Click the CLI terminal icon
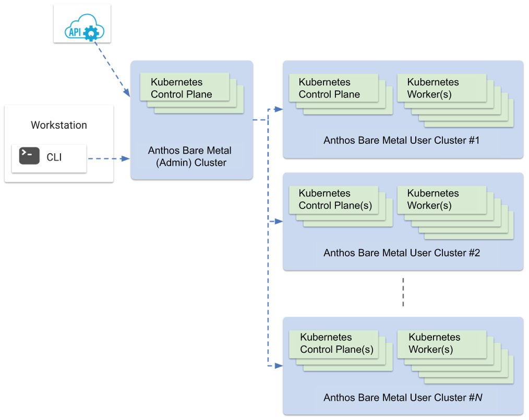Image resolution: width=529 pixels, height=420 pixels. coord(29,156)
